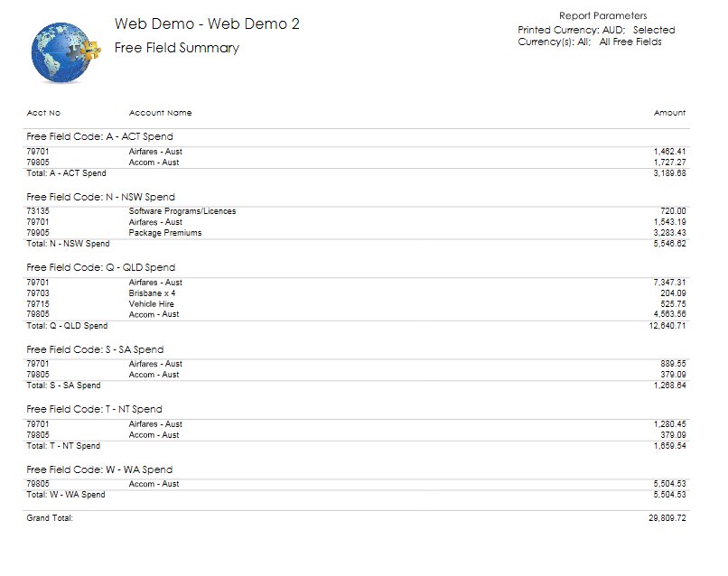The image size is (728, 576).
Task: Click the 720.00 amount
Action: 673,211
